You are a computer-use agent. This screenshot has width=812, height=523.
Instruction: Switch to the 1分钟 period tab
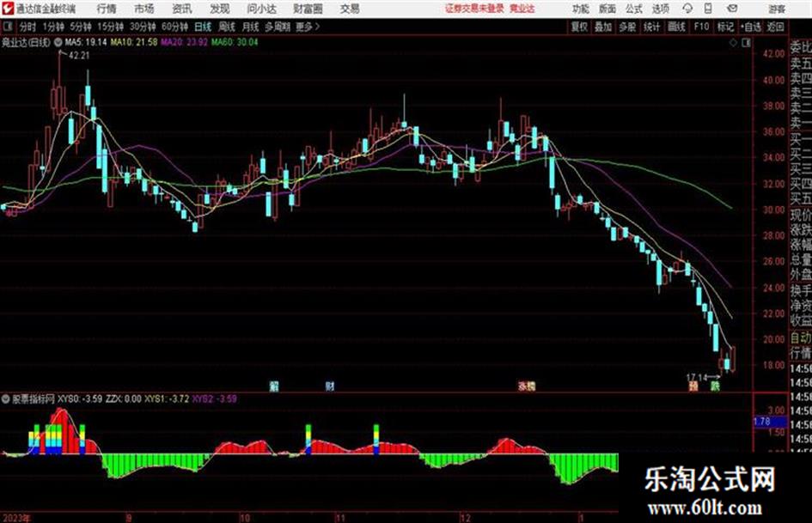click(53, 27)
